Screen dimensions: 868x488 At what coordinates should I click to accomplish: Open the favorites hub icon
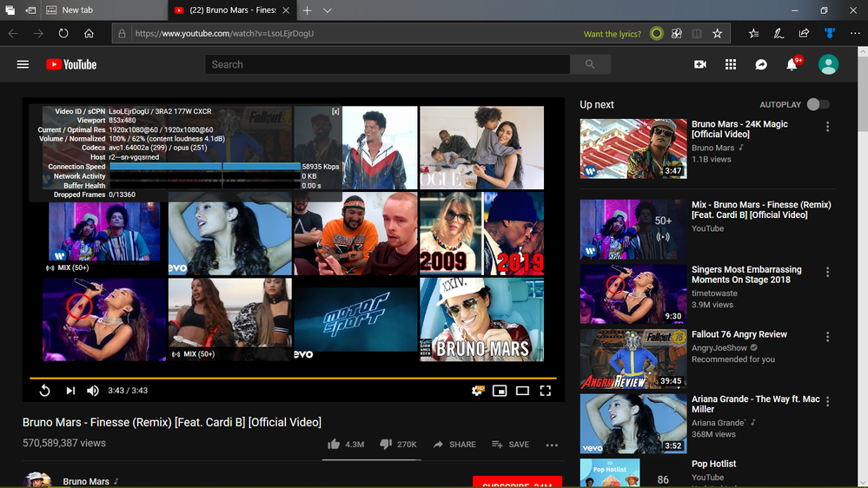tap(753, 34)
